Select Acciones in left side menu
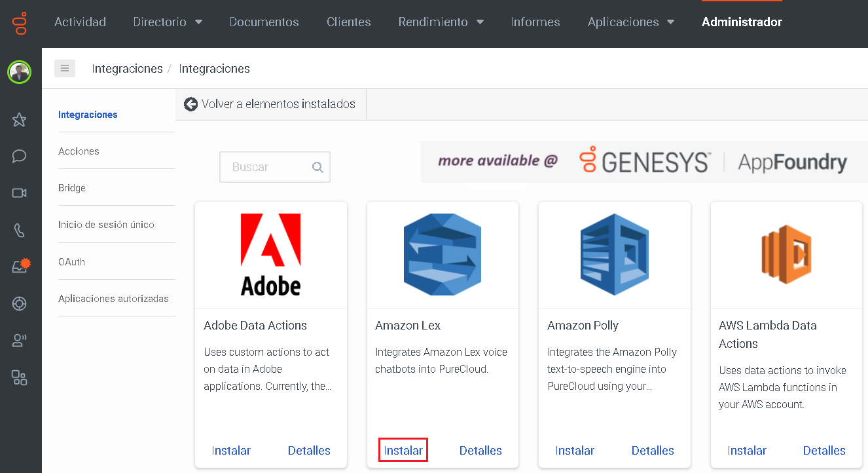The width and height of the screenshot is (868, 473). click(x=79, y=151)
